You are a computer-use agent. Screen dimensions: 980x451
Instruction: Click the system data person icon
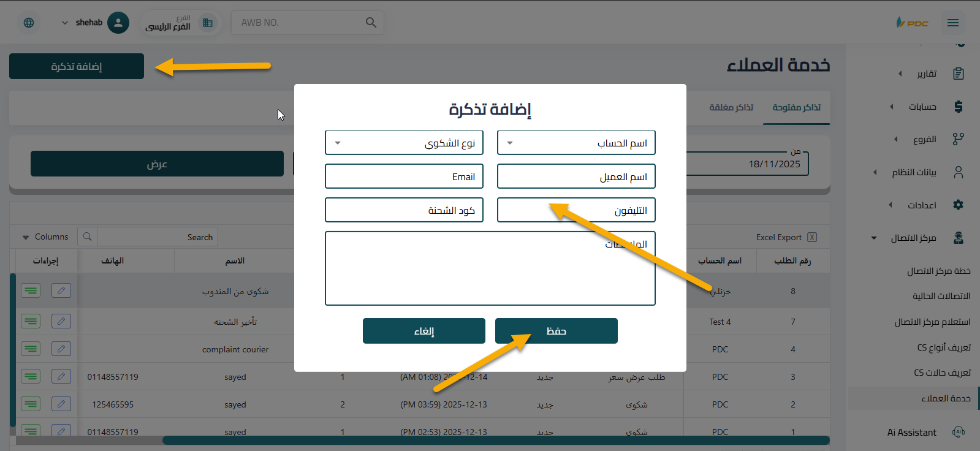(959, 172)
